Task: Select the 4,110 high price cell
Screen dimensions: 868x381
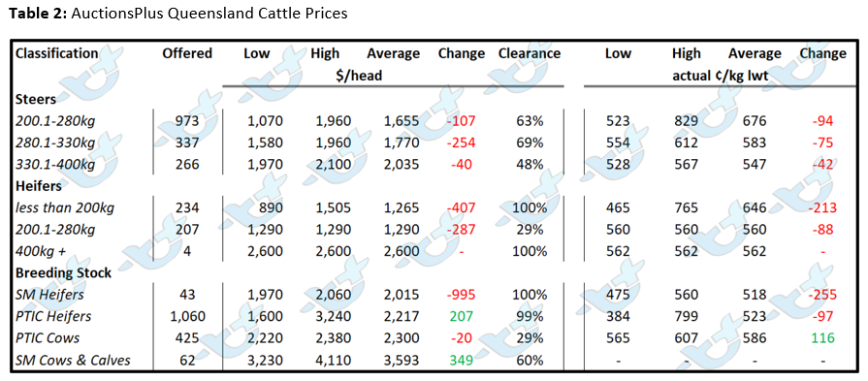Action: coord(331,361)
